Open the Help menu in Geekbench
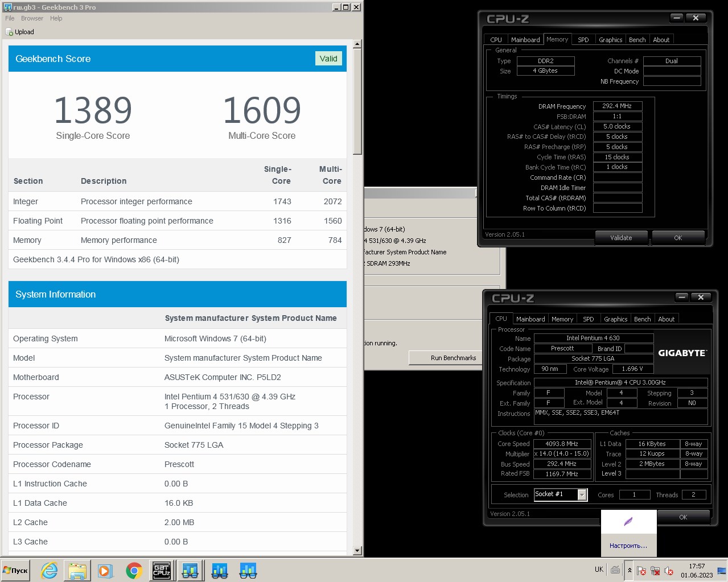 [x=56, y=18]
